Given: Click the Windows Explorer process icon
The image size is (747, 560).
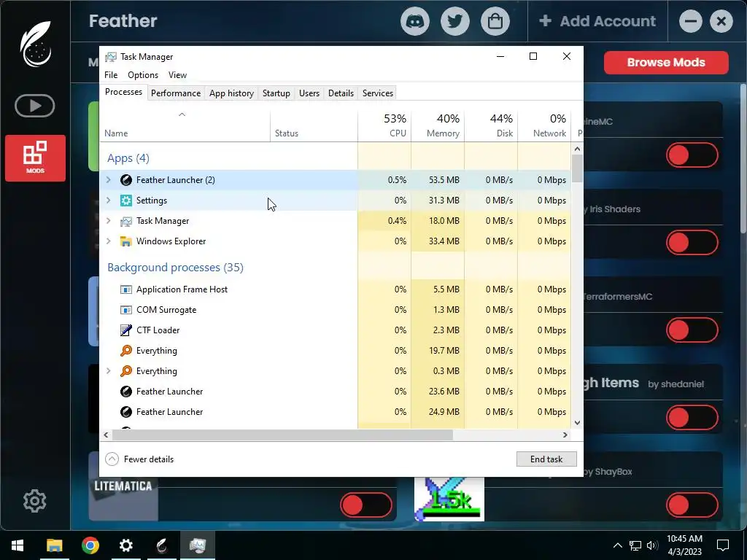Looking at the screenshot, I should (x=125, y=241).
